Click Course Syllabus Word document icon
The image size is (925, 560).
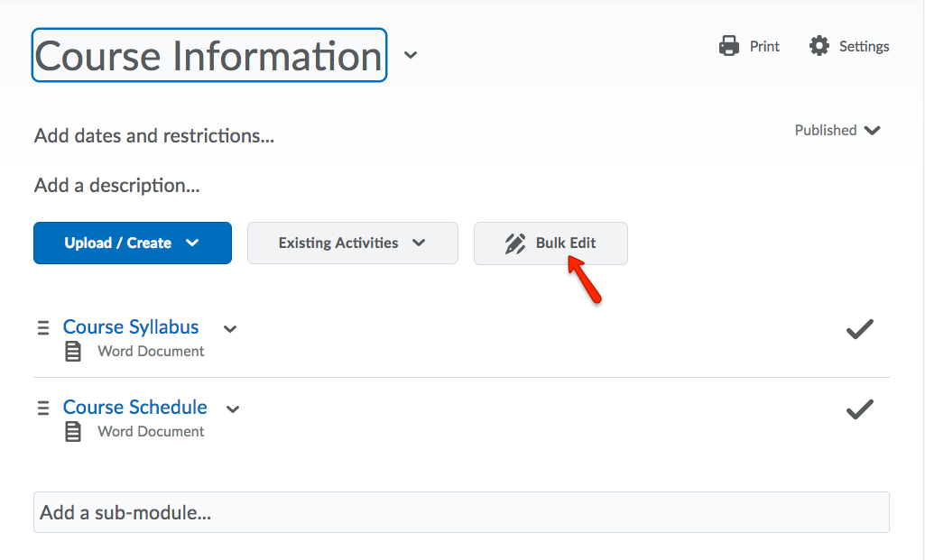coord(73,352)
